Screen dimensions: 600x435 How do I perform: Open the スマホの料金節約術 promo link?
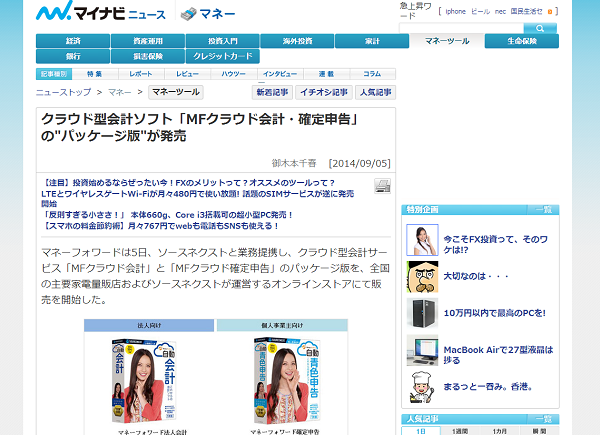coord(160,226)
